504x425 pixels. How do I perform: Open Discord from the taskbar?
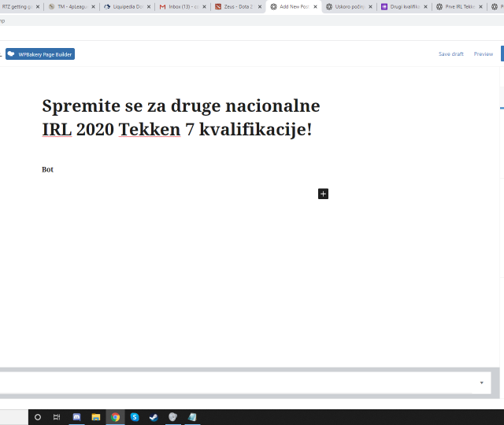77,417
